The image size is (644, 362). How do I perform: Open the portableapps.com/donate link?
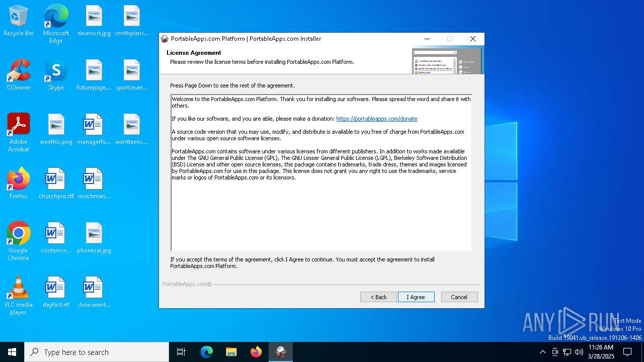tap(376, 119)
